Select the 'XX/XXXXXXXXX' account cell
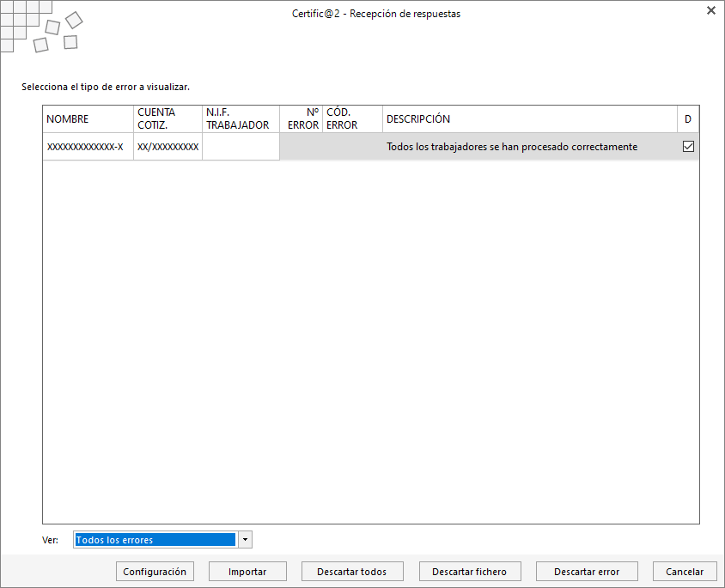725x588 pixels. 168,147
